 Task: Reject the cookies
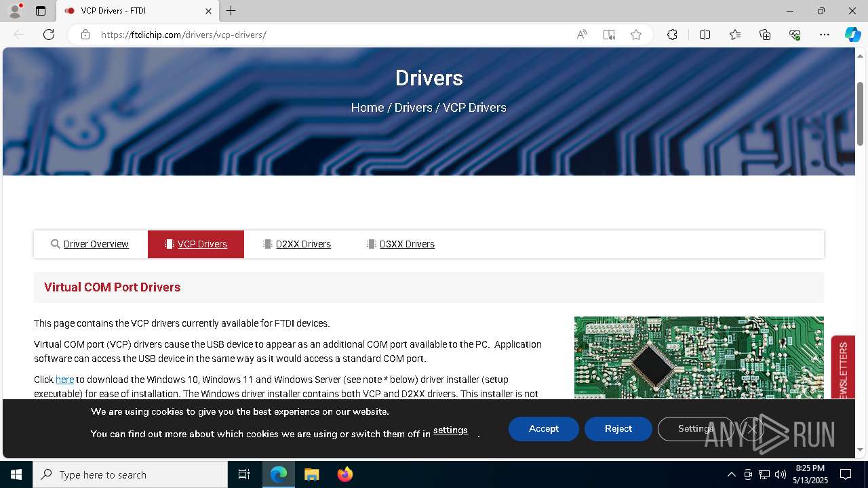click(x=618, y=429)
